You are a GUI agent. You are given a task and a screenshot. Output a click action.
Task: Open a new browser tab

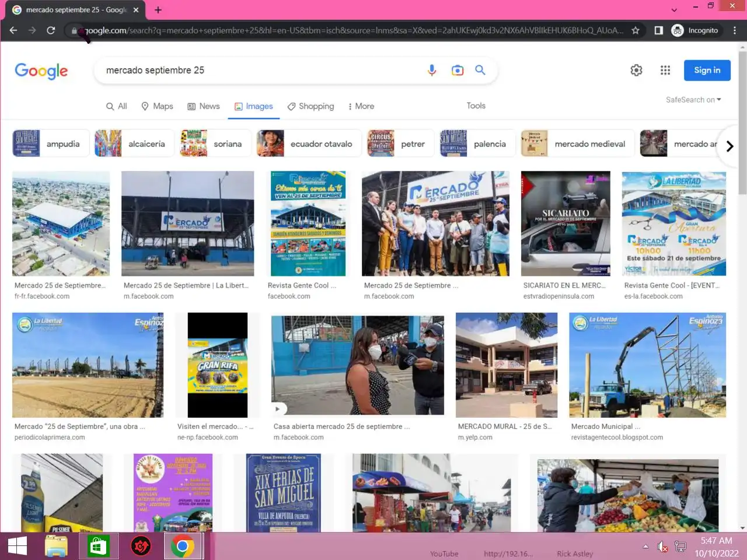(158, 10)
